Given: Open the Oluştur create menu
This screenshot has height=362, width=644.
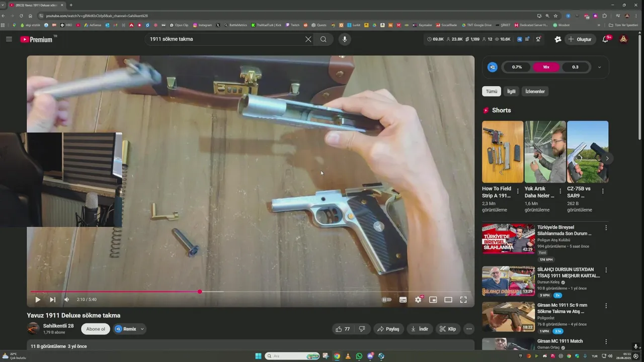Looking at the screenshot, I should click(x=581, y=39).
